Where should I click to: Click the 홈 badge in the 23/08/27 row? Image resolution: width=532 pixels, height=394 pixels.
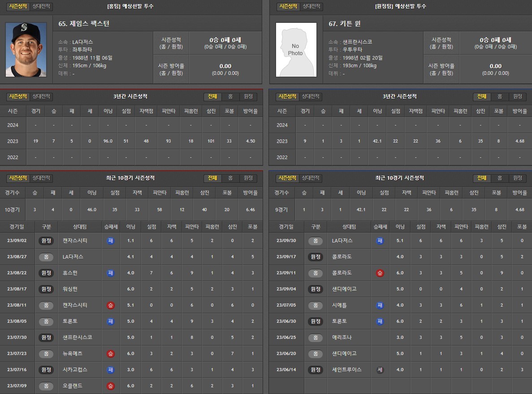(46, 257)
